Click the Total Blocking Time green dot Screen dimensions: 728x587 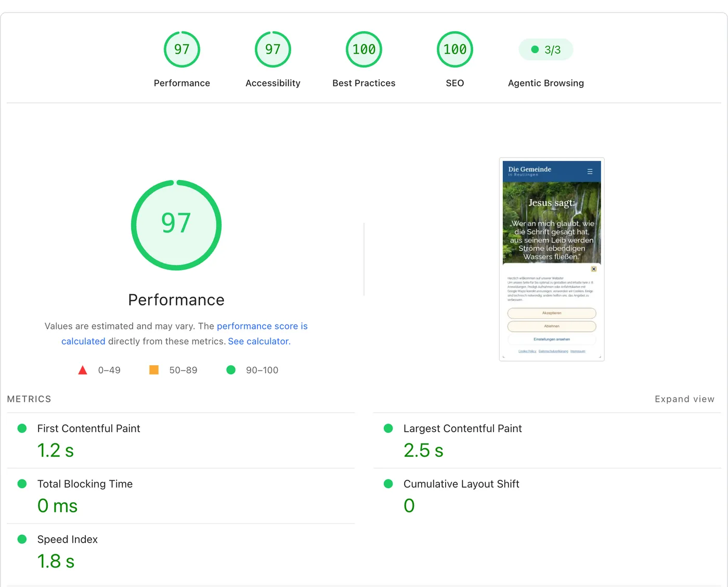[x=22, y=484]
